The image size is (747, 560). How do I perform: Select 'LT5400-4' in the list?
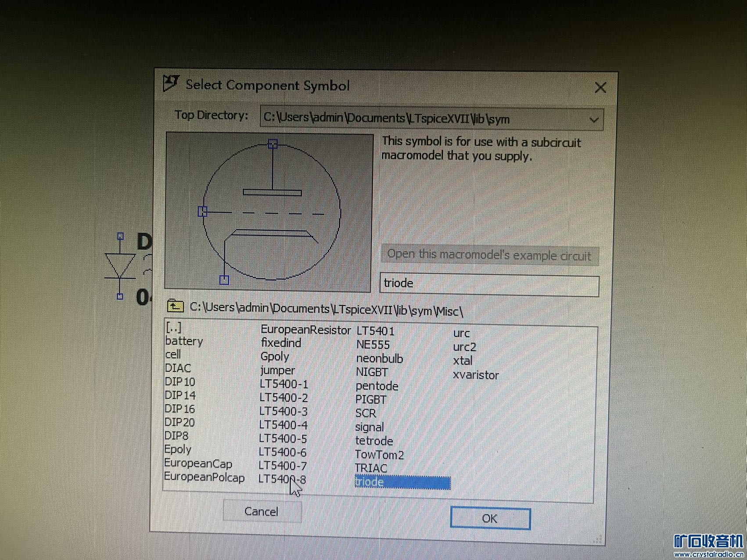click(x=283, y=425)
